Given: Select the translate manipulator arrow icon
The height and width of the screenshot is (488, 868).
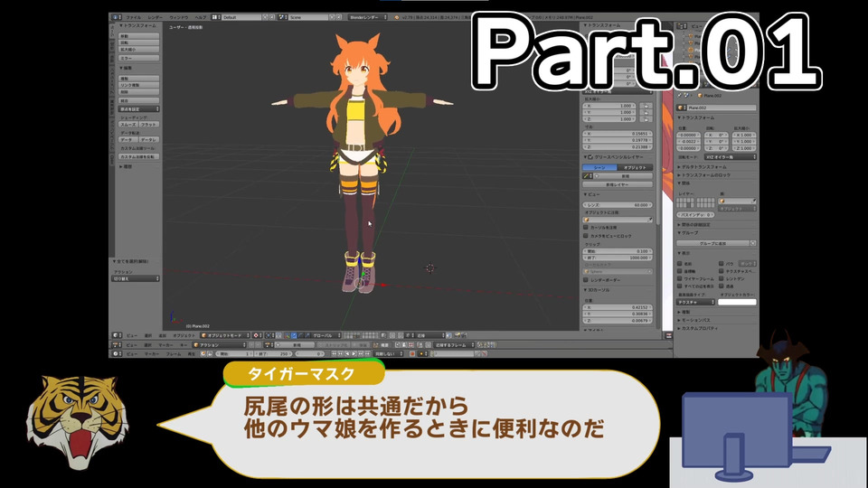Looking at the screenshot, I should click(x=293, y=335).
